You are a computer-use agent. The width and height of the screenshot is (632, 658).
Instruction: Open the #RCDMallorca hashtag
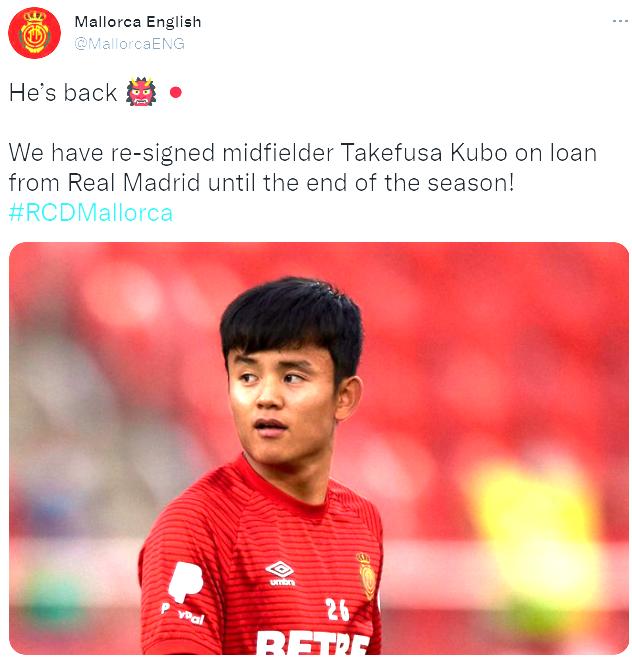(x=91, y=213)
